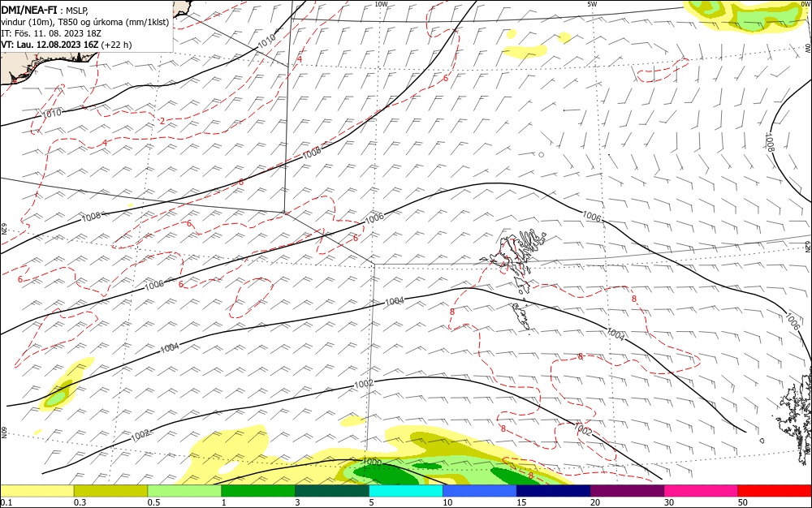
Task: Select the green 1–3 legend color
Action: click(258, 491)
